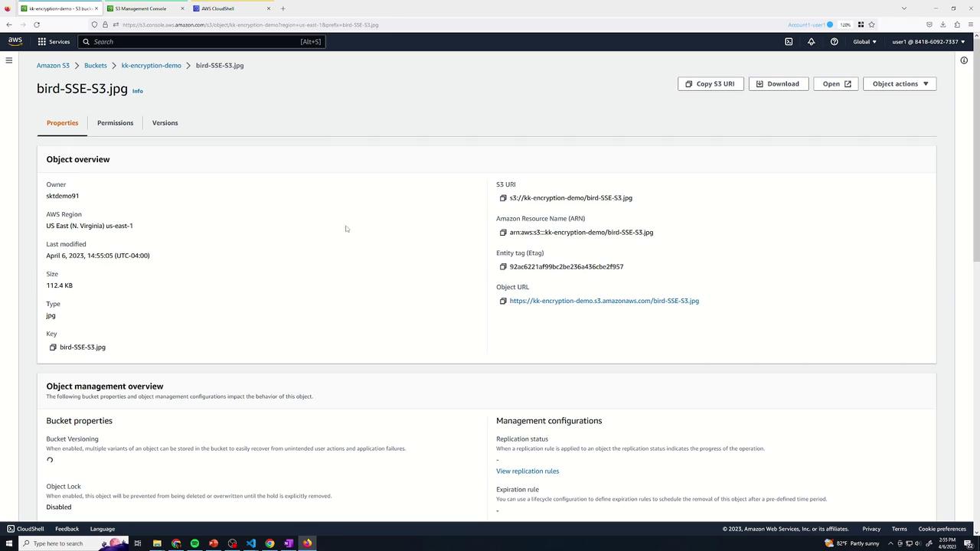The height and width of the screenshot is (551, 980).
Task: Open the notifications bell
Action: click(x=812, y=41)
